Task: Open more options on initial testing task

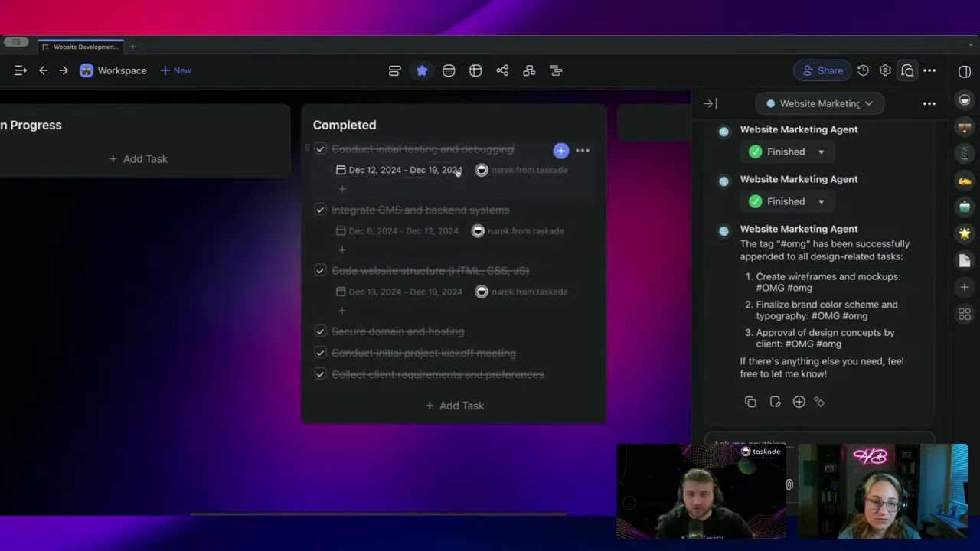Action: (583, 151)
